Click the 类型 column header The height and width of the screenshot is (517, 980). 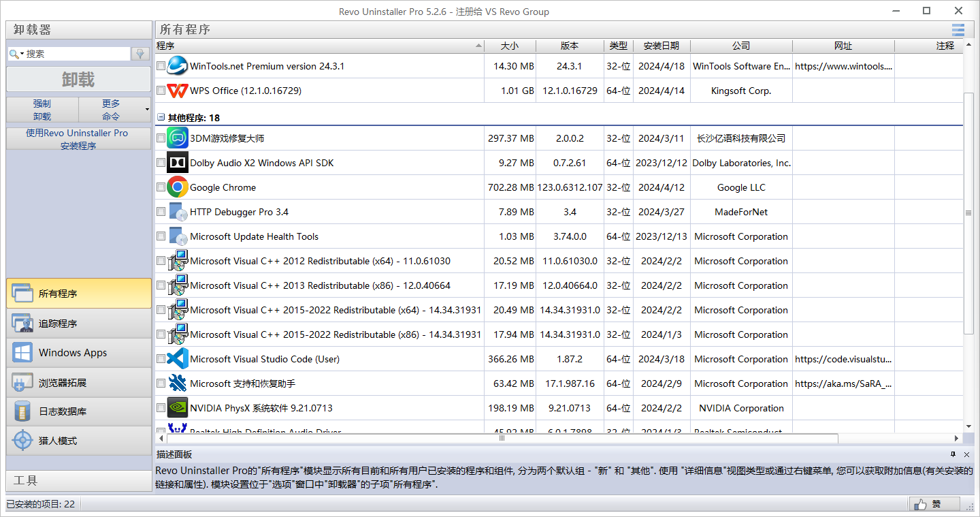pyautogui.click(x=619, y=46)
